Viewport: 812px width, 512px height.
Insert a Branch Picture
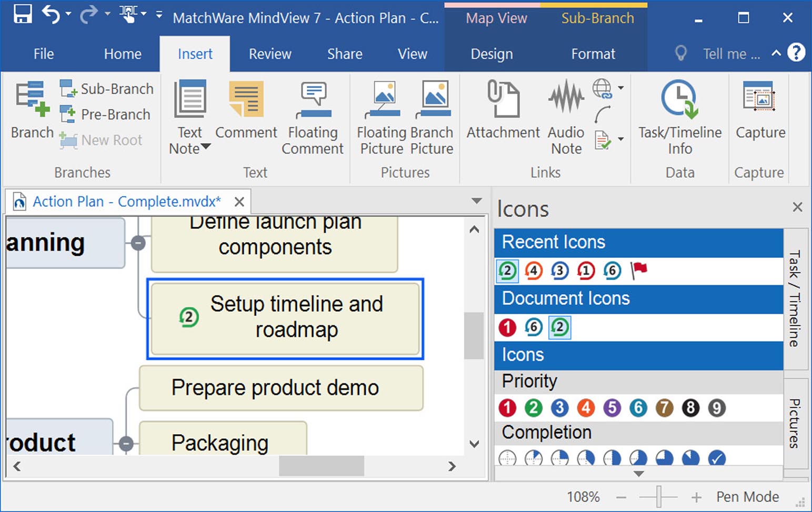[432, 116]
